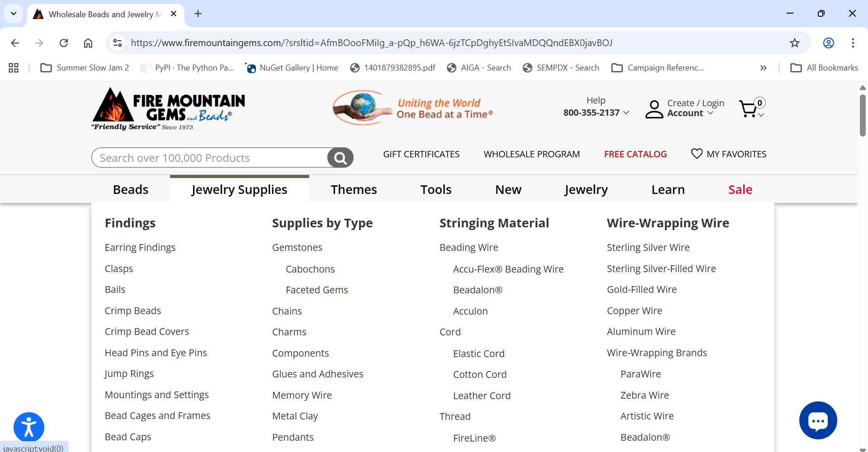Open the All Bookmarks folder
The height and width of the screenshot is (452, 868).
[824, 68]
